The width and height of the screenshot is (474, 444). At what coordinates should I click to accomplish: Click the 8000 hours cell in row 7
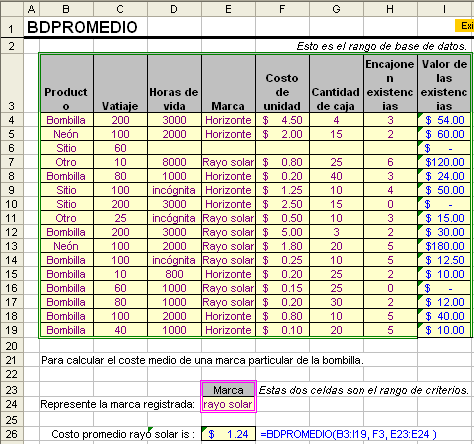(174, 162)
